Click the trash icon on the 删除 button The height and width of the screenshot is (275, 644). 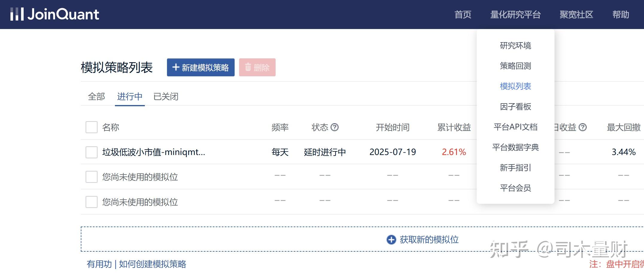[247, 68]
